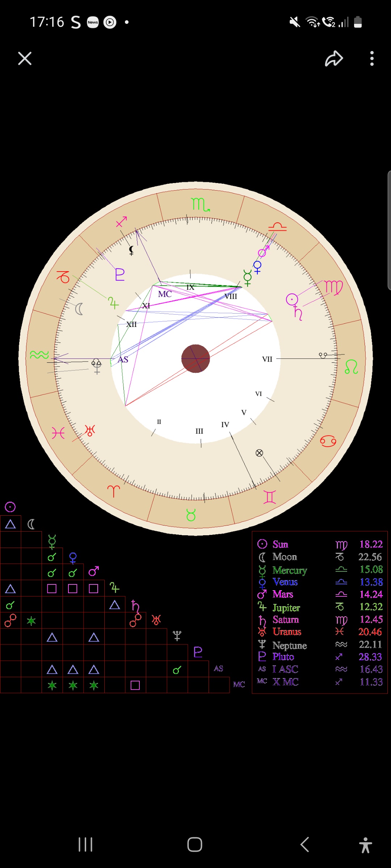Screen dimensions: 391x868
Task: Select the Leo sign on the zodiac wheel
Action: click(351, 367)
